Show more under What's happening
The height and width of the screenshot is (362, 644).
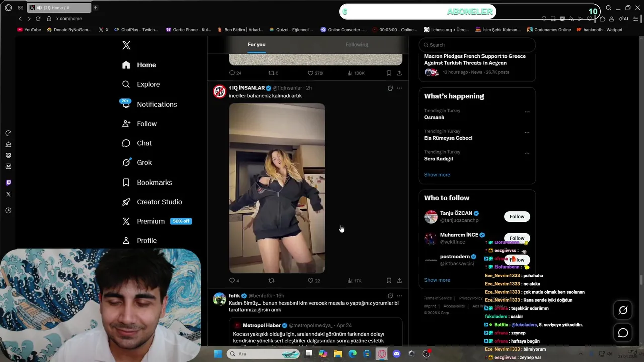[x=437, y=175]
